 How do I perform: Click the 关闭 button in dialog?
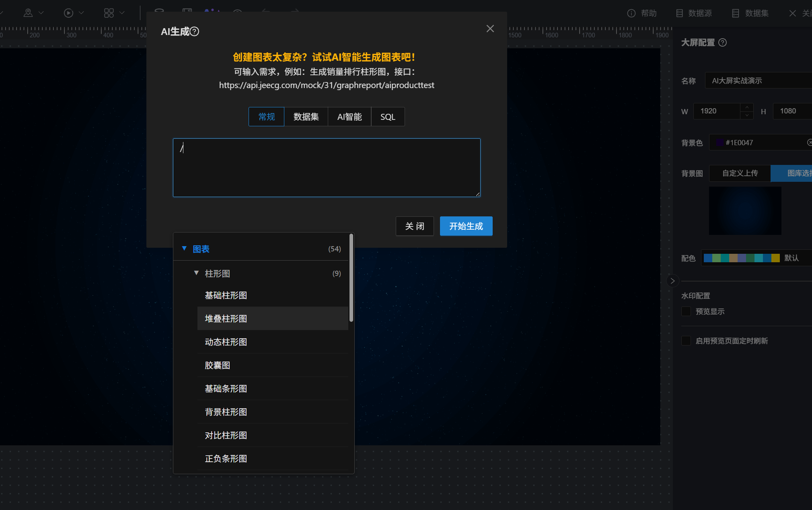(x=414, y=226)
